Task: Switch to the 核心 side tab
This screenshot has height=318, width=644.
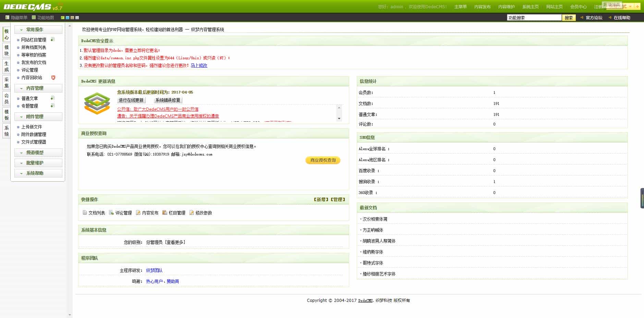Action: coord(7,34)
